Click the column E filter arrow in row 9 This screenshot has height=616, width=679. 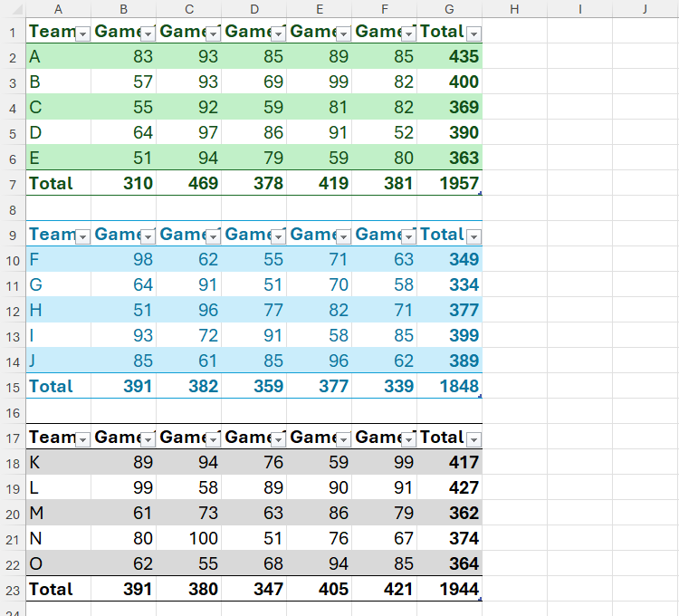[344, 236]
